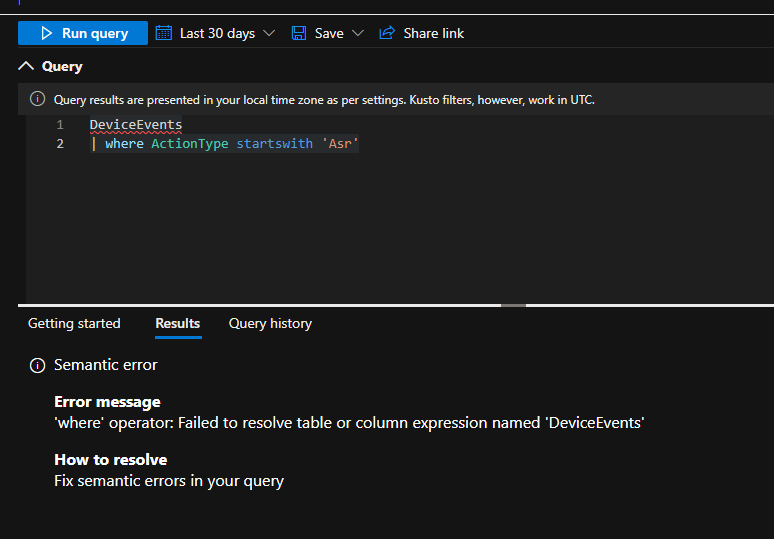774x539 pixels.
Task: Click the Query section heading label
Action: click(62, 66)
